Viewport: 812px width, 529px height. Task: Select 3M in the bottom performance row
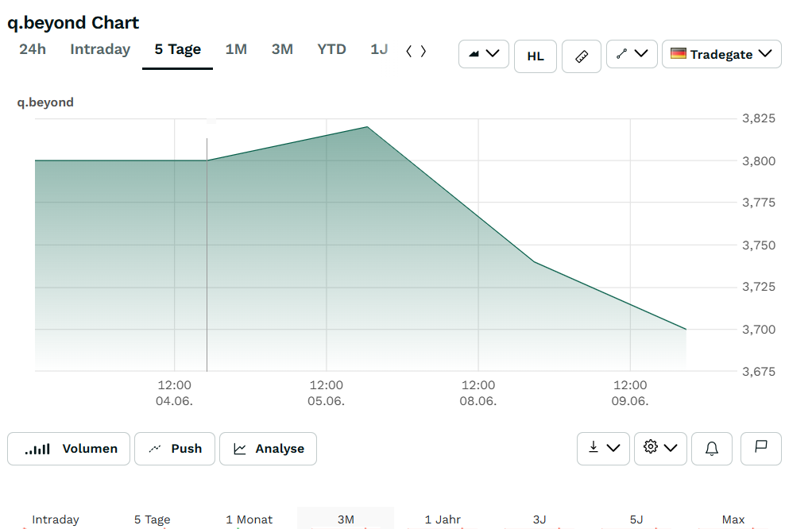pos(346,519)
